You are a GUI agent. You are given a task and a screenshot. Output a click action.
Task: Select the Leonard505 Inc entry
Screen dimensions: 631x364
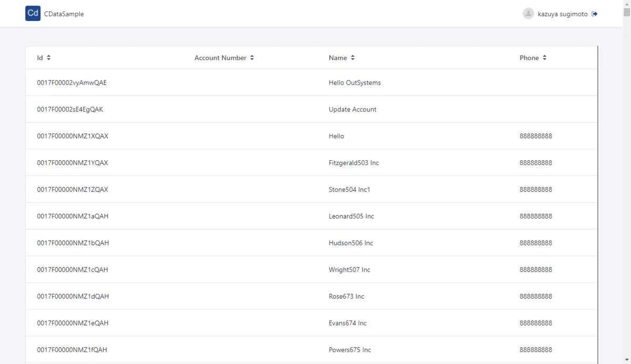(351, 216)
